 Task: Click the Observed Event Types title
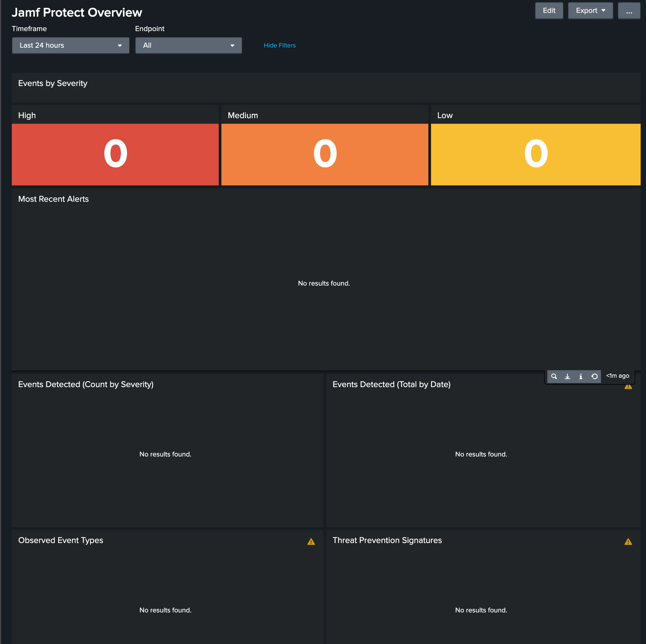tap(61, 540)
